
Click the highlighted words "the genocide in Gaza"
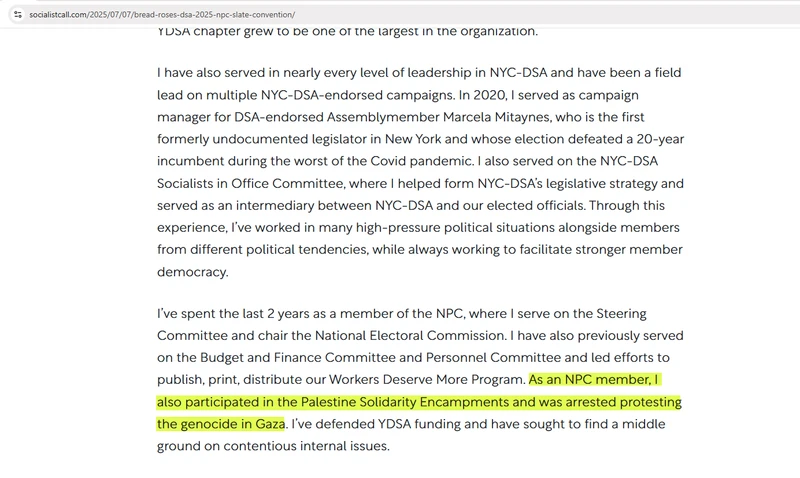tap(221, 424)
